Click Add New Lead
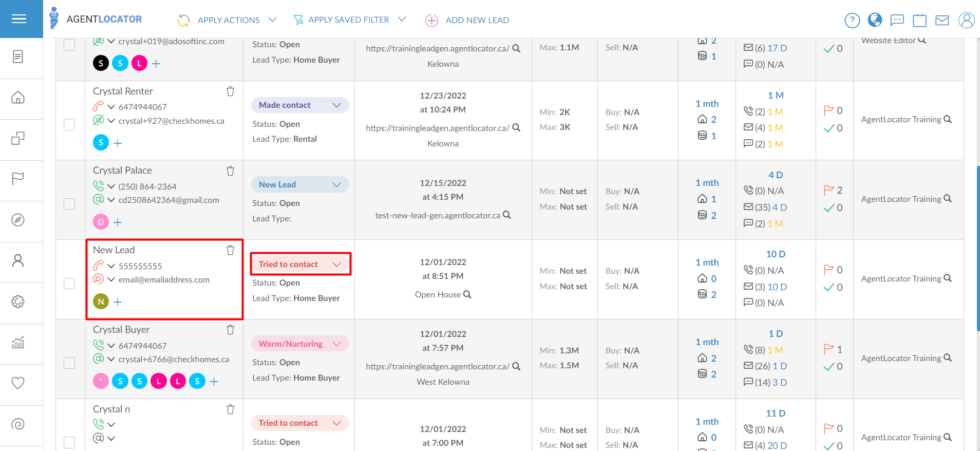The width and height of the screenshot is (980, 451). click(467, 20)
